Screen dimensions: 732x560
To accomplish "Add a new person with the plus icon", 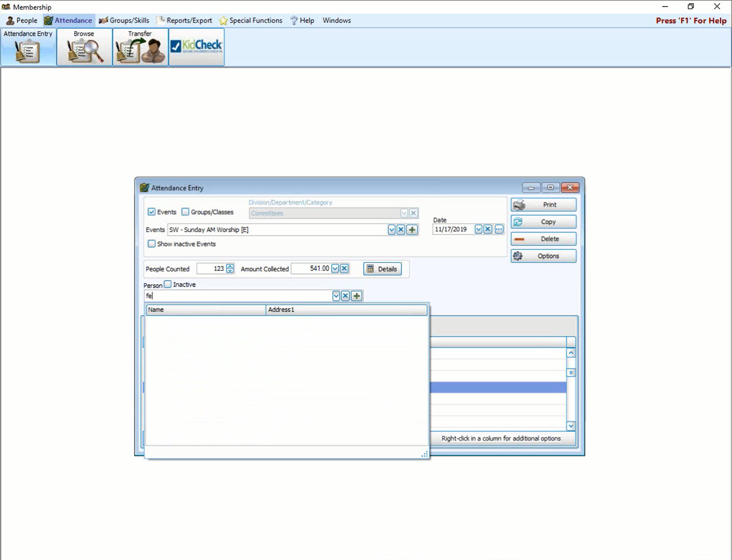I will (357, 296).
